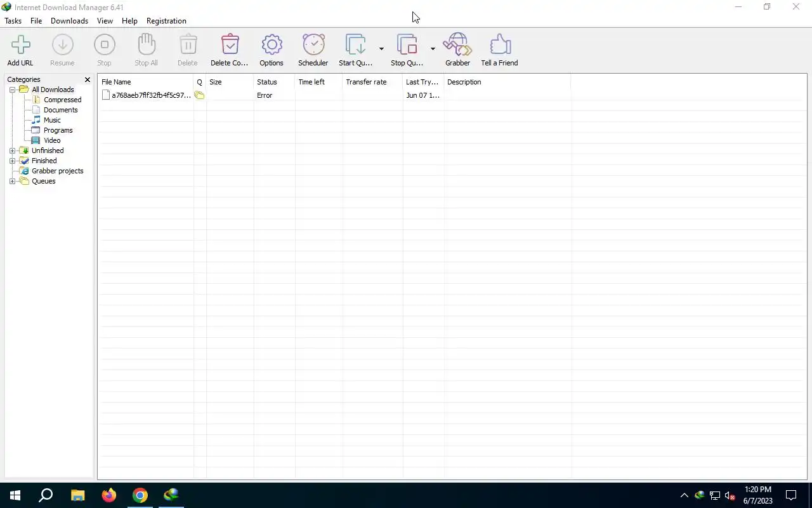Sort by Transfer rate column header
Image resolution: width=812 pixels, height=508 pixels.
click(x=372, y=82)
